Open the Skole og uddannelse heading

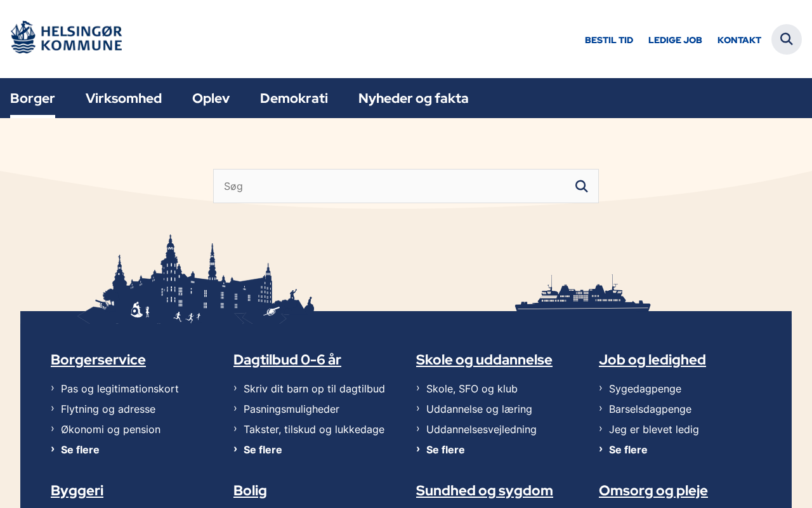pos(484,359)
